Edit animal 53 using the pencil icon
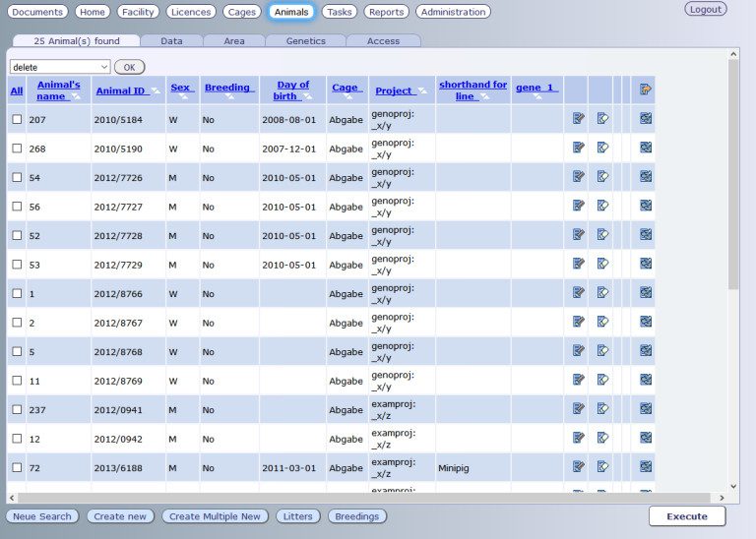Screen dimensions: 756x539 point(578,263)
